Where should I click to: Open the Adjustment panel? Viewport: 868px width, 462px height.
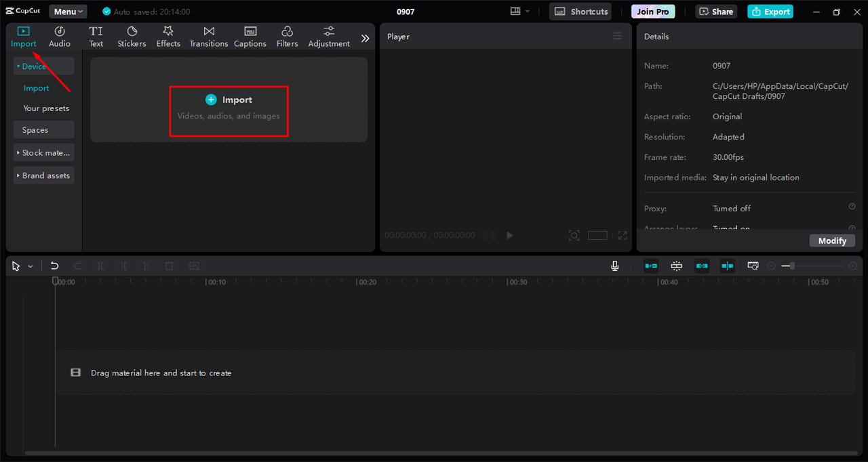point(329,37)
